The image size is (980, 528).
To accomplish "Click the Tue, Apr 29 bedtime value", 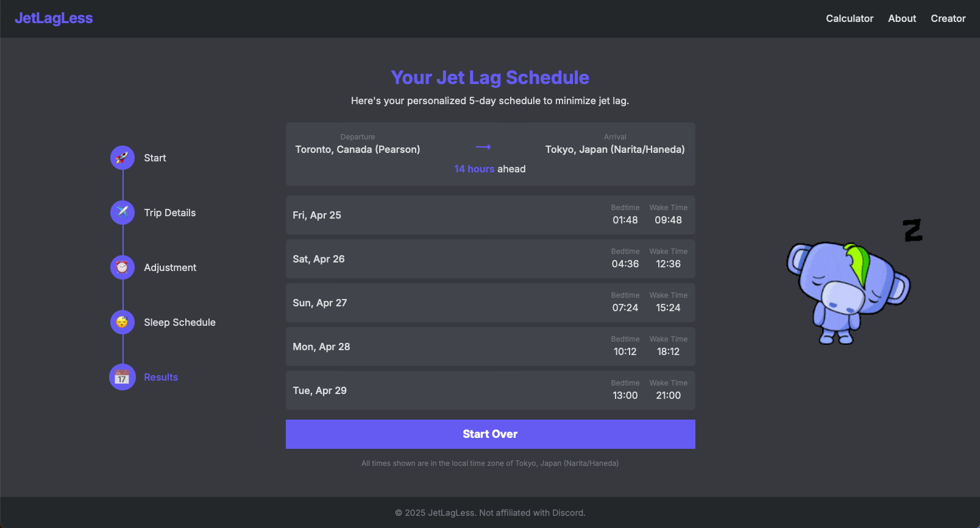I will point(625,395).
